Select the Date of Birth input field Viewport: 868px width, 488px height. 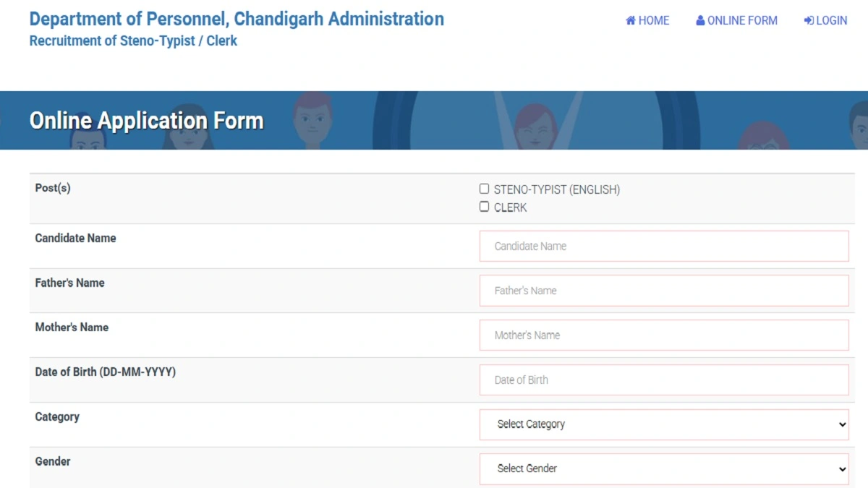[663, 380]
